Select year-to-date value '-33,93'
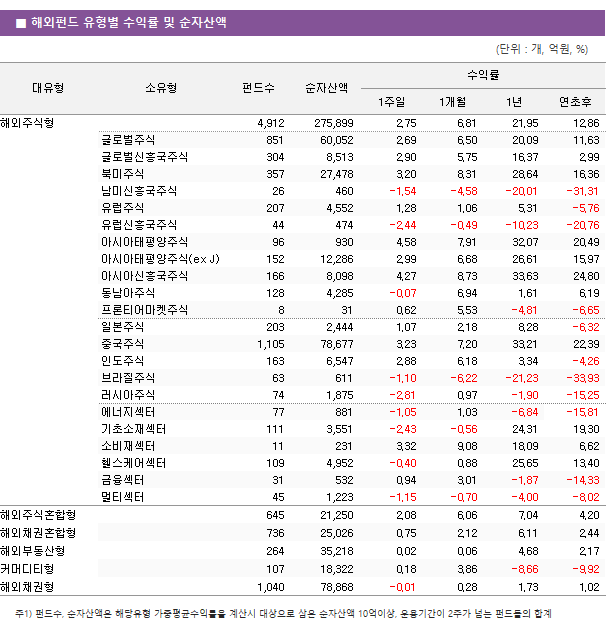 pyautogui.click(x=582, y=378)
